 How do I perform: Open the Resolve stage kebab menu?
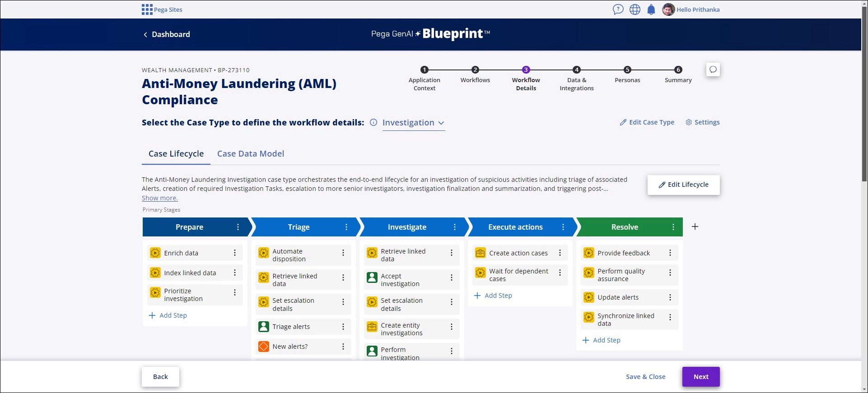[673, 227]
